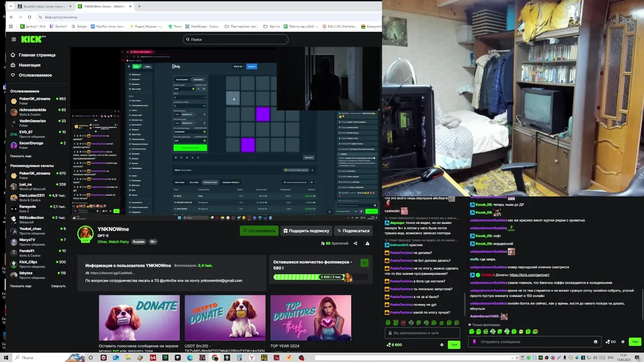Click the DONATE dog banner
This screenshot has height=362, width=644.
(x=139, y=318)
